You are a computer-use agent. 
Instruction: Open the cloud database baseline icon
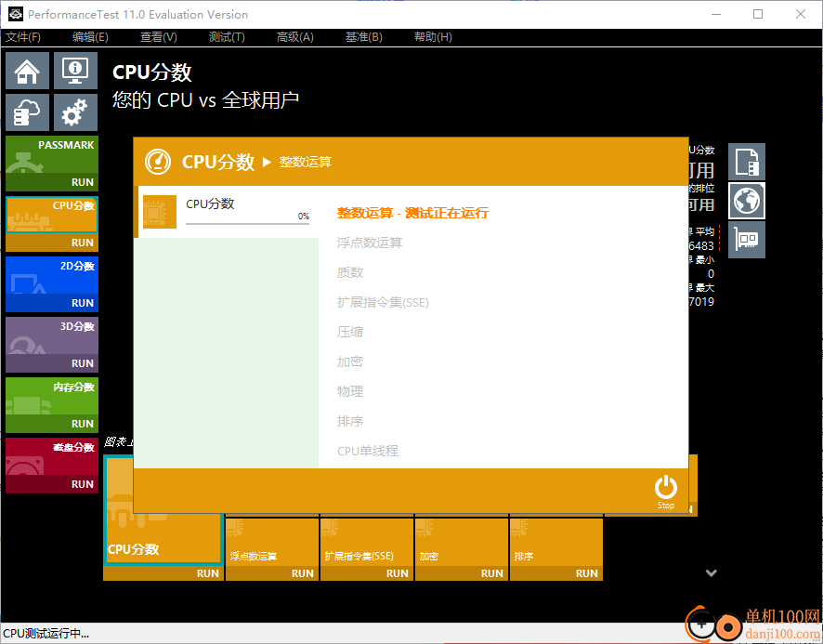27,112
